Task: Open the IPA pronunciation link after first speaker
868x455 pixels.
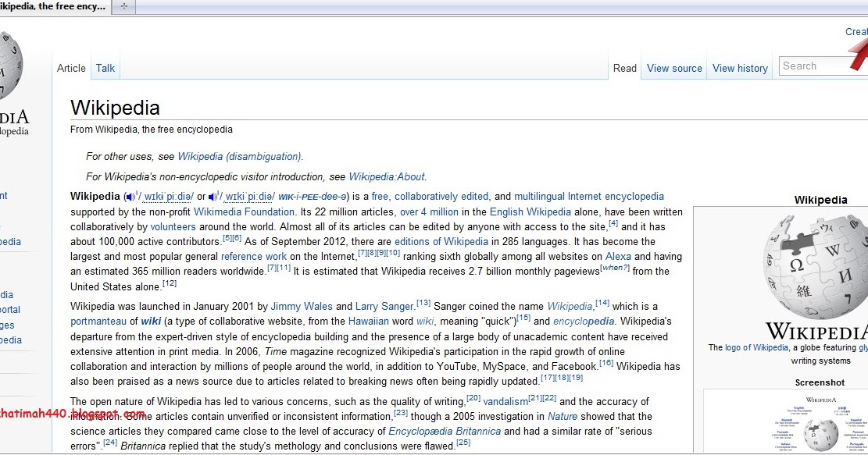Action: pyautogui.click(x=166, y=197)
